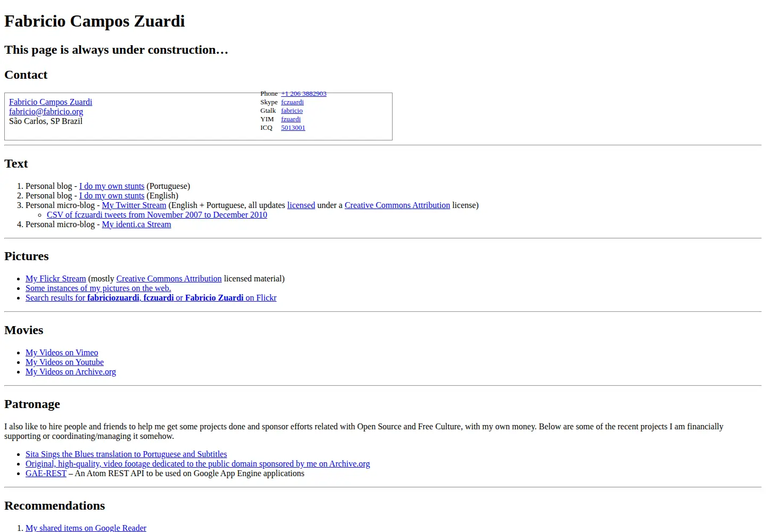Image resolution: width=766 pixels, height=532 pixels.
Task: Click the 'Patronage' section heading
Action: pos(32,404)
